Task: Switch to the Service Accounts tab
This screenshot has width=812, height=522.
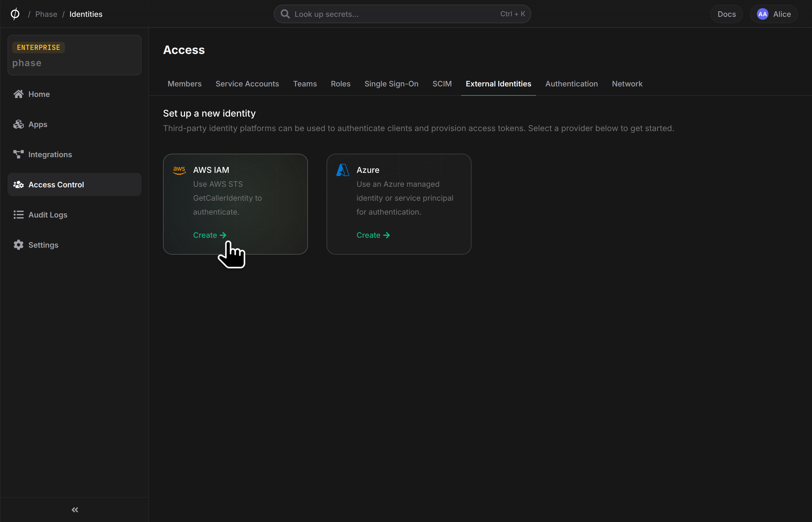Action: 247,84
